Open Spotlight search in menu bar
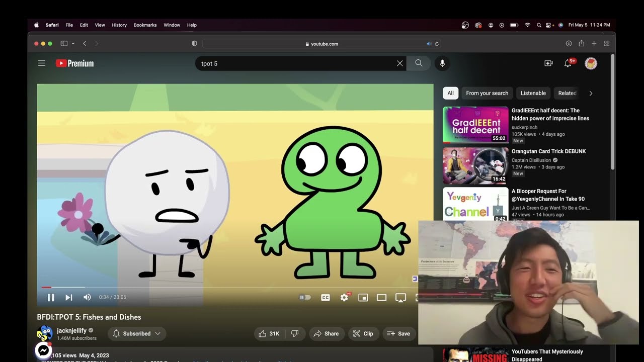Image resolution: width=644 pixels, height=362 pixels. point(539,25)
